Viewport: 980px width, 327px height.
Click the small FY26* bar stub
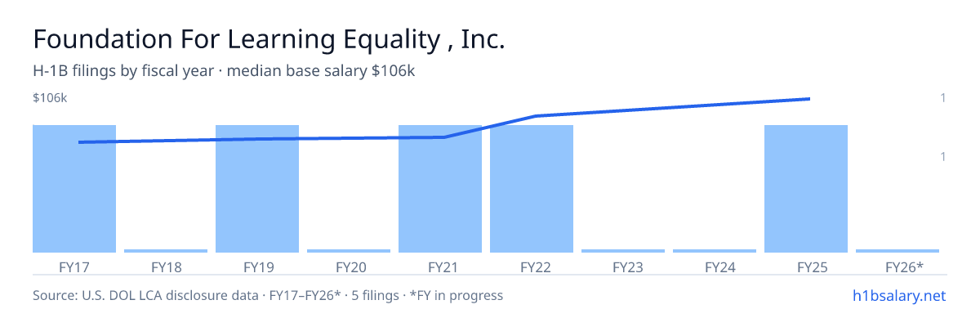pyautogui.click(x=898, y=251)
